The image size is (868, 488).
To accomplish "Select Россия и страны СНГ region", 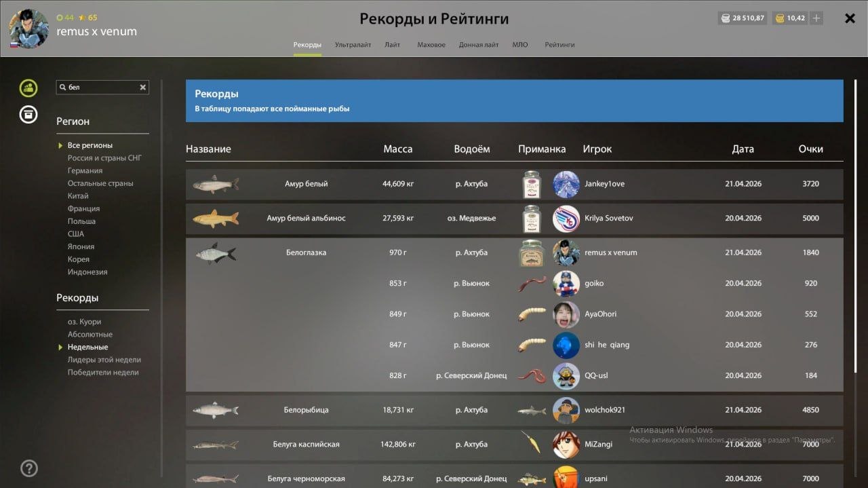I will point(104,158).
